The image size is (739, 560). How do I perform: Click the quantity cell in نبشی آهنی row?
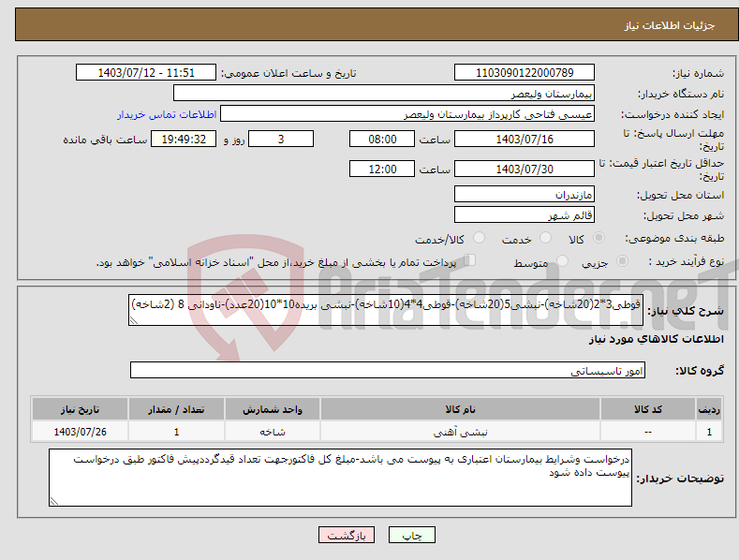click(176, 432)
